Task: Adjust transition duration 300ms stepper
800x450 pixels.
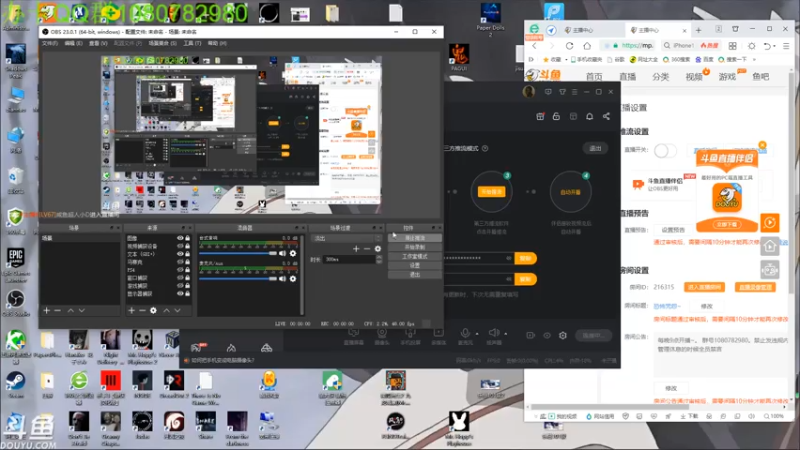Action: [379, 259]
